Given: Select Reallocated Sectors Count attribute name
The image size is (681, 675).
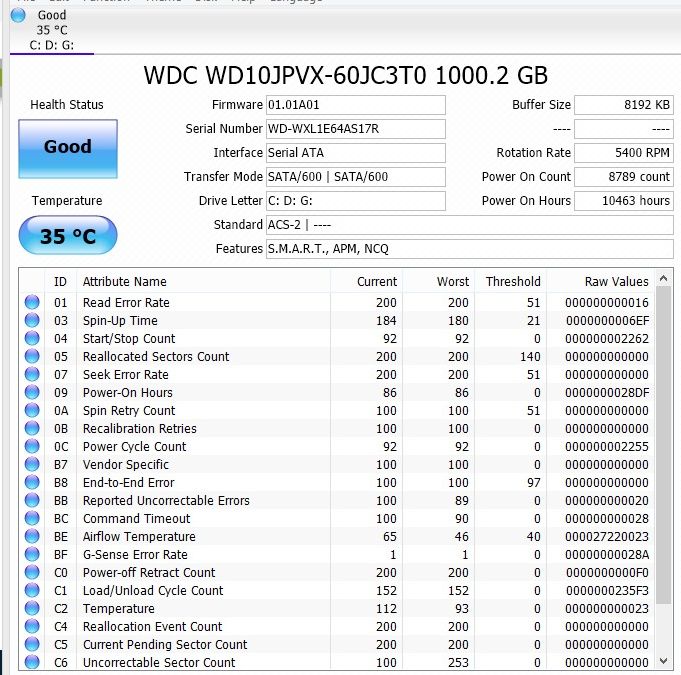Looking at the screenshot, I should 156,357.
